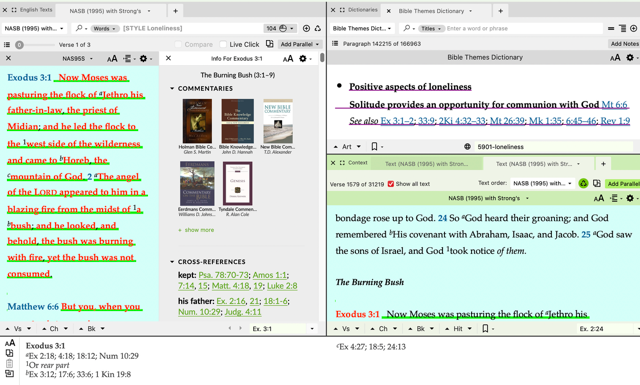Screen dimensions: 640x385
Task: Uncheck Show all text checkbox
Action: point(391,184)
